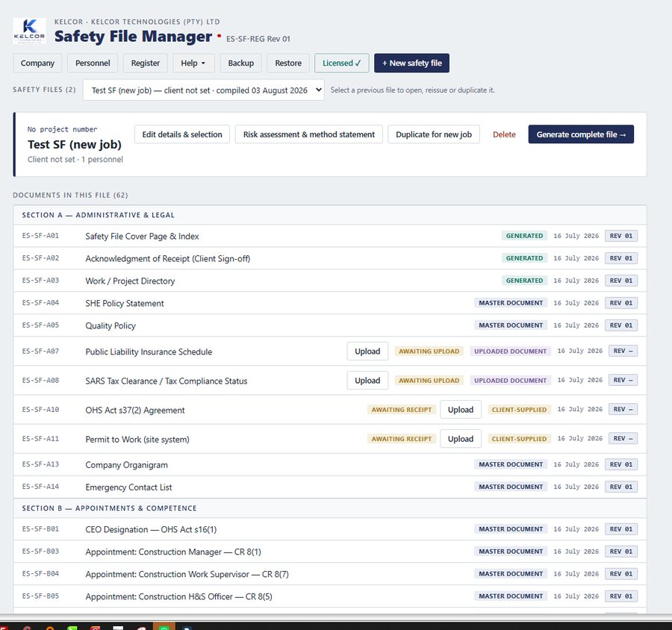Select 'Quality Policy' document name
Image resolution: width=672 pixels, height=630 pixels.
(111, 325)
